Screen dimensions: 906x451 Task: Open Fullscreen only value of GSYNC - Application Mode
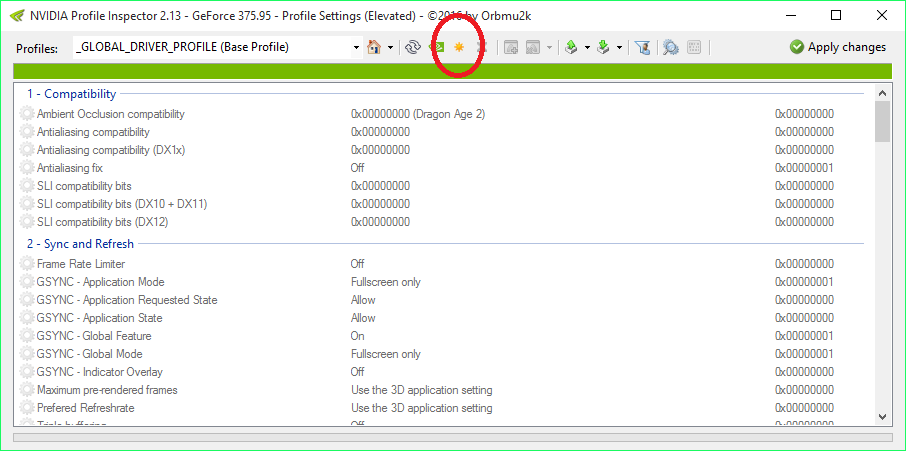385,282
